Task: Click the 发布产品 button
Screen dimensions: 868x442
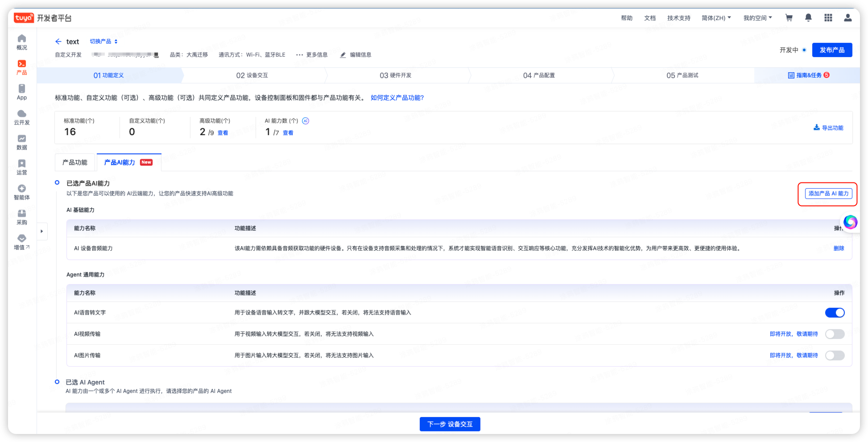Action: (832, 50)
